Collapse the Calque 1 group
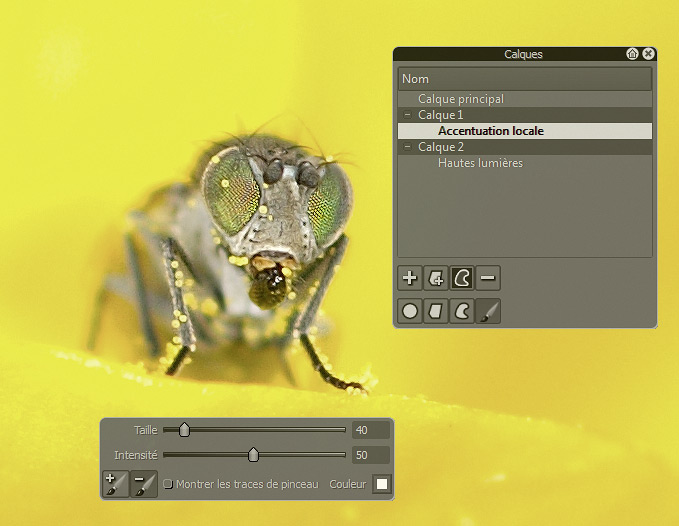Screen dimensions: 679x526 (x=407, y=115)
